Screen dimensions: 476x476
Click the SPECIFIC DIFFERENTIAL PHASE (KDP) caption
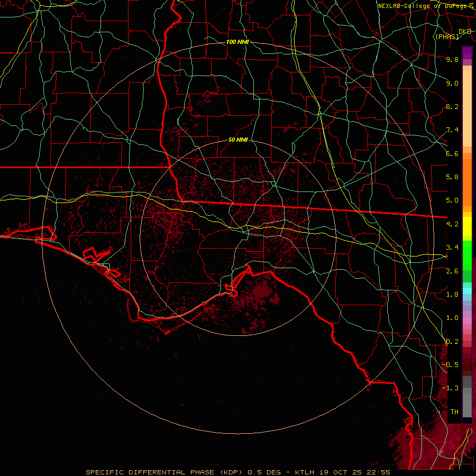(165, 472)
